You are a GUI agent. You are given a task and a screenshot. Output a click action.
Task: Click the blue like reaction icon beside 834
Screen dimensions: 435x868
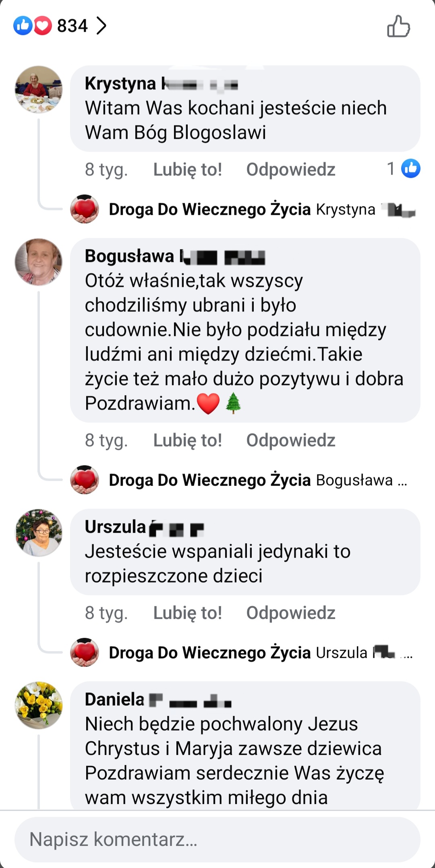click(23, 26)
